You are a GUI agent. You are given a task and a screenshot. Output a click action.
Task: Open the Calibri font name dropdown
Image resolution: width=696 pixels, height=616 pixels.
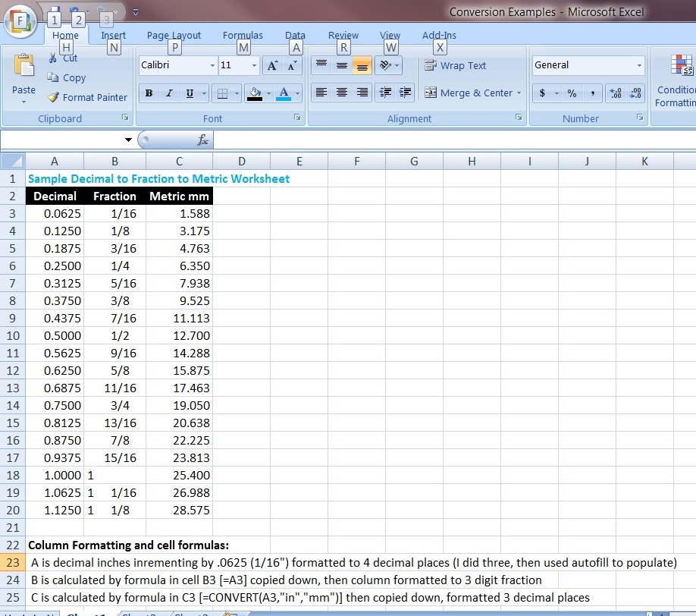(x=212, y=66)
